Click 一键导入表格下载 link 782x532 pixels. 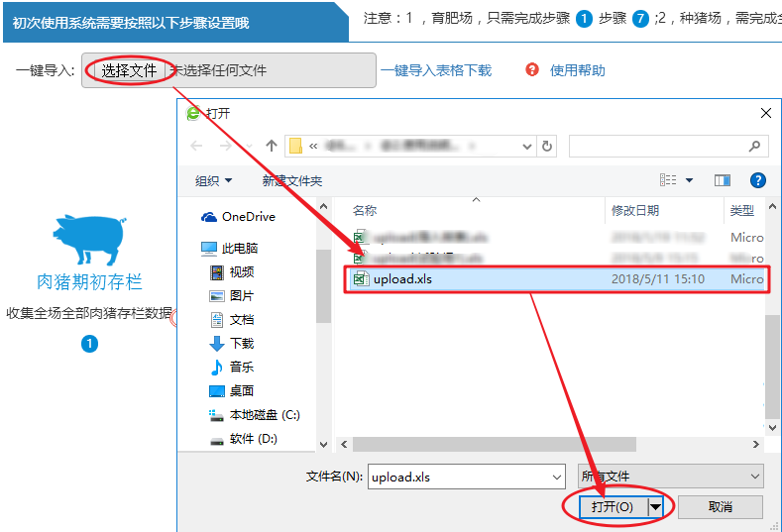click(436, 70)
